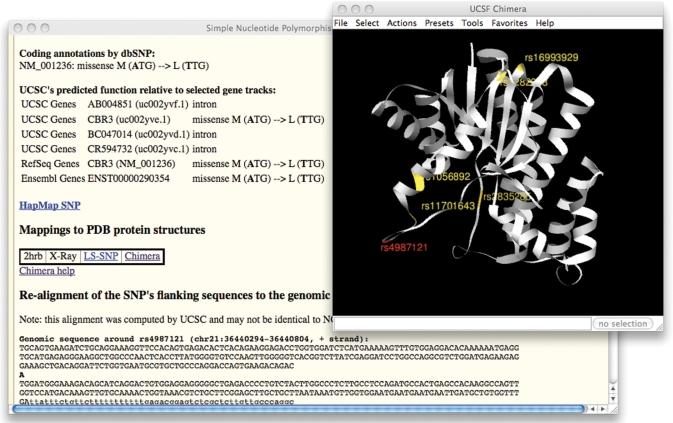Expand the Tools menu in Chimera
Viewport: 673px width, 423px height.
[472, 22]
